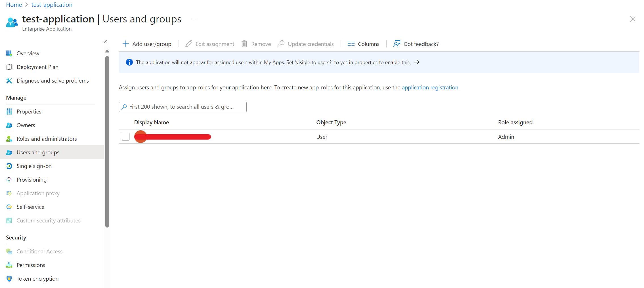Click the Object Type column header
644x288 pixels.
(x=331, y=122)
